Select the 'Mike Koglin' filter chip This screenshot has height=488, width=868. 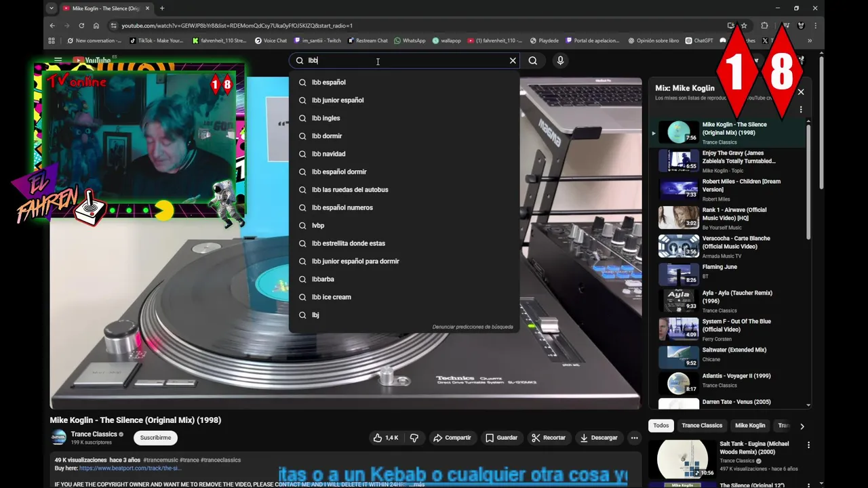750,426
